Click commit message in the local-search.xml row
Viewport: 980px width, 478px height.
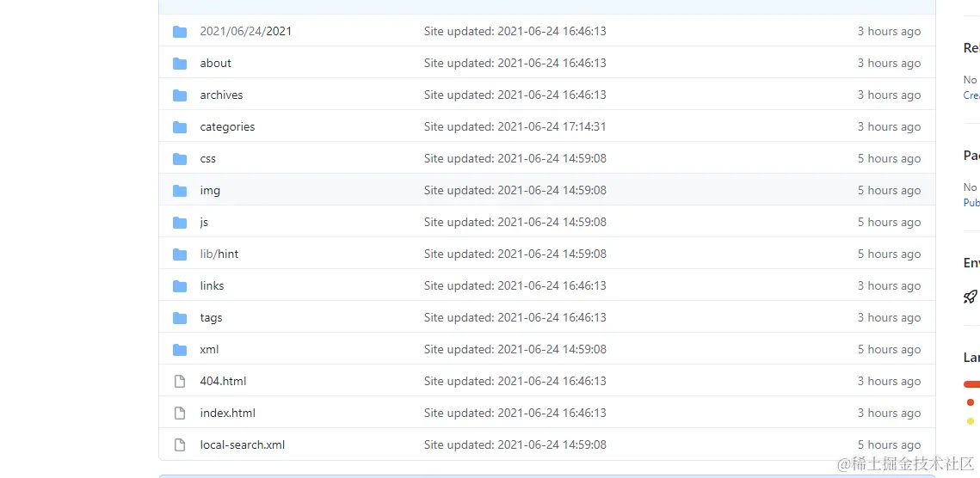pyautogui.click(x=515, y=444)
